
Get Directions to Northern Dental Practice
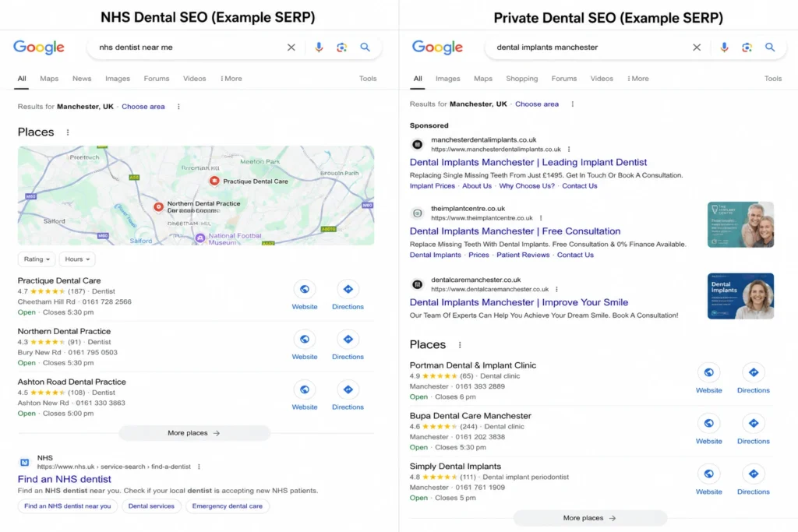pyautogui.click(x=348, y=345)
